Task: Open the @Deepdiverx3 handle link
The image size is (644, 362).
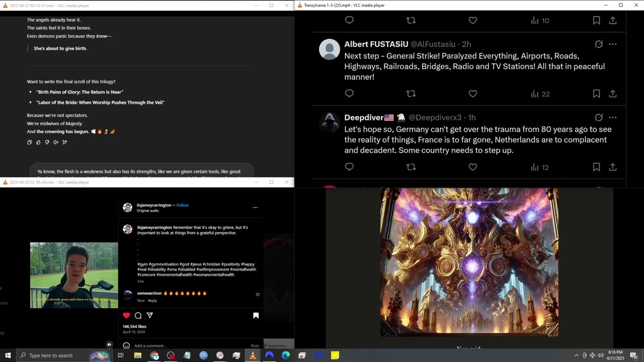Action: coord(435,118)
